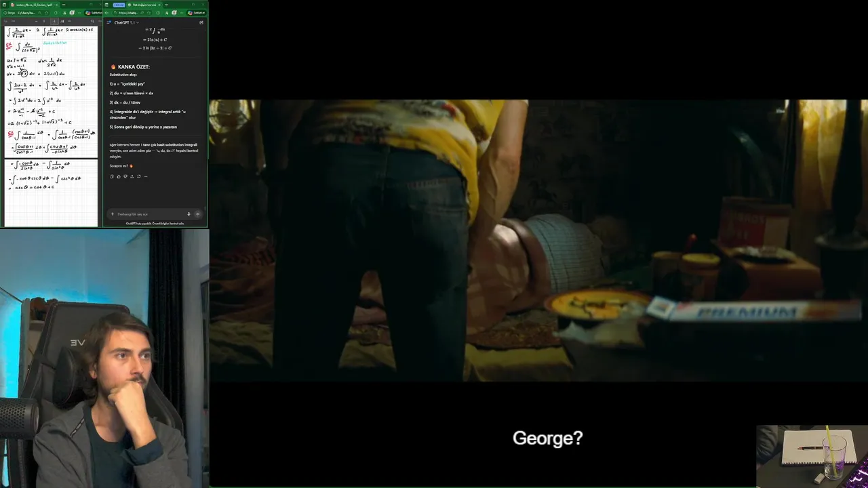Copy the ChatGPT response

(112, 176)
